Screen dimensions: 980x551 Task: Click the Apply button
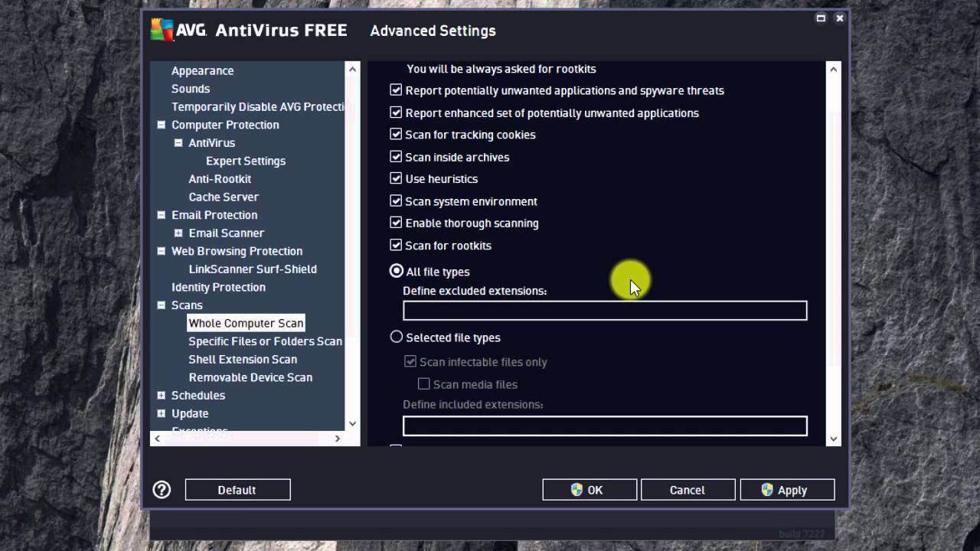click(x=787, y=490)
